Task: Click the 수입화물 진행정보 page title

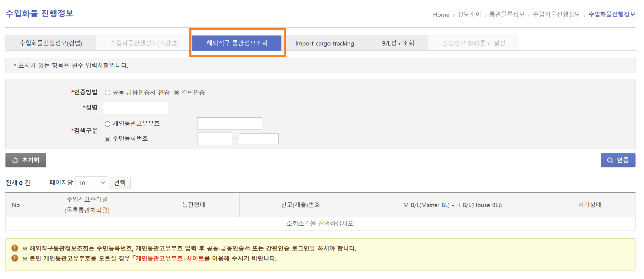Action: [x=40, y=14]
